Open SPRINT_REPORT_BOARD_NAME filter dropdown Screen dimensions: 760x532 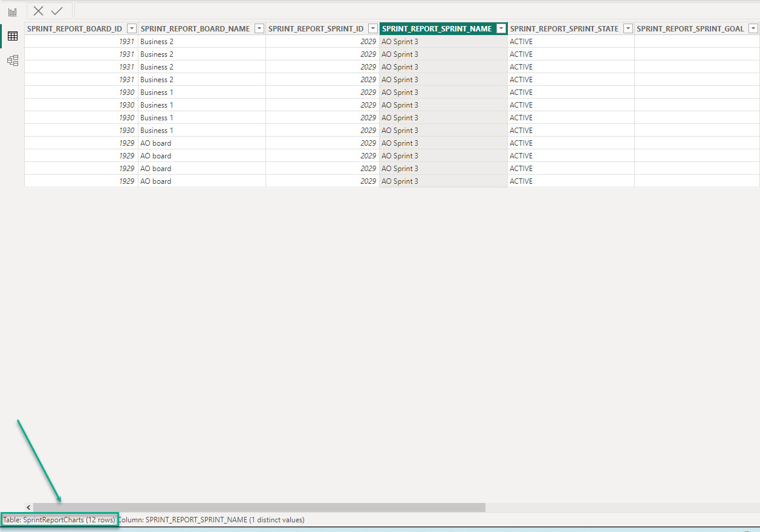pos(259,28)
